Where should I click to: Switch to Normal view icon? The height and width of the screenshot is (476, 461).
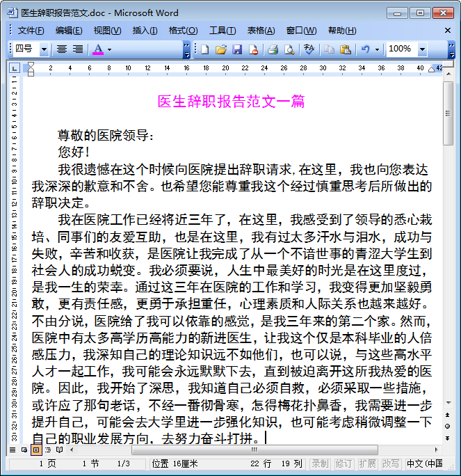coord(13,450)
